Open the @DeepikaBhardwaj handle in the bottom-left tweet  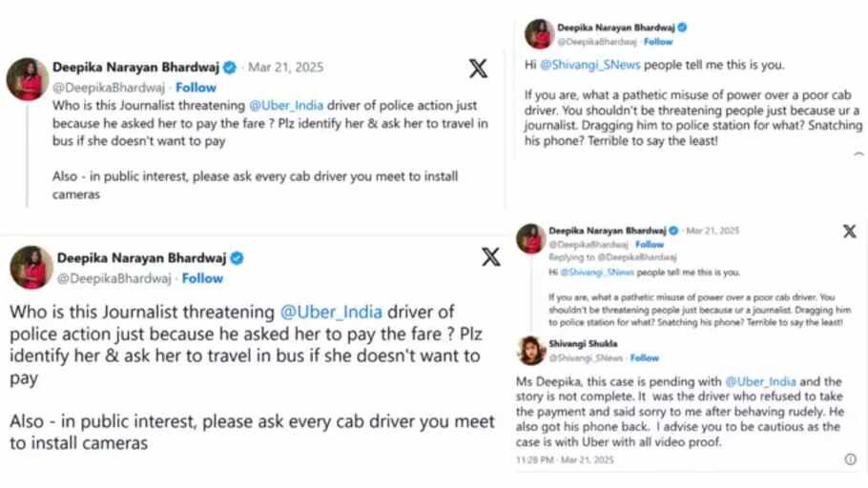(x=114, y=278)
